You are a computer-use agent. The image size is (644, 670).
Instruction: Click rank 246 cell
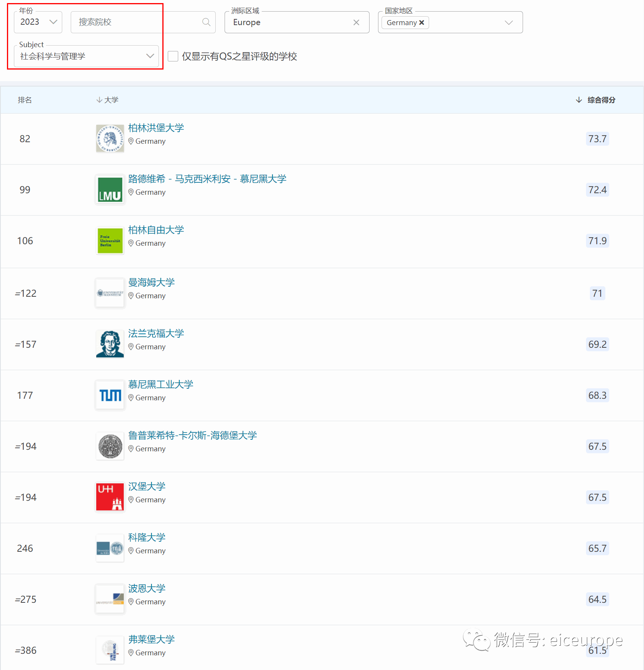pyautogui.click(x=25, y=548)
